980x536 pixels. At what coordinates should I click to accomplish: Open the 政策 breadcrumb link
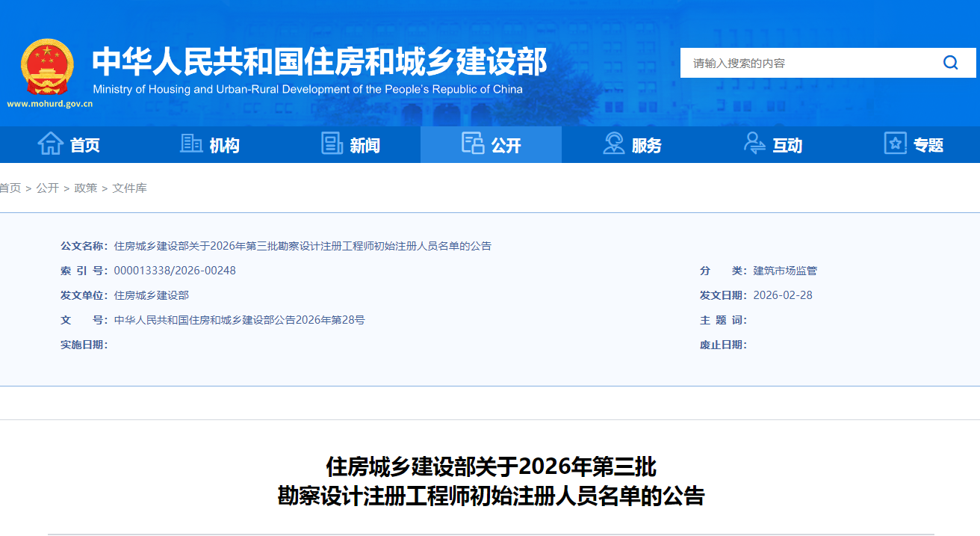(x=86, y=188)
